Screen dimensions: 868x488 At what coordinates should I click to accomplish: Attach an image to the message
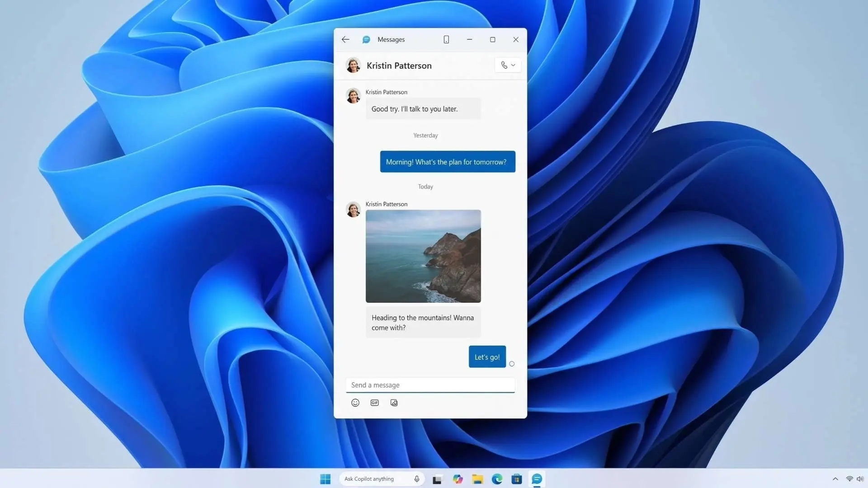click(394, 403)
